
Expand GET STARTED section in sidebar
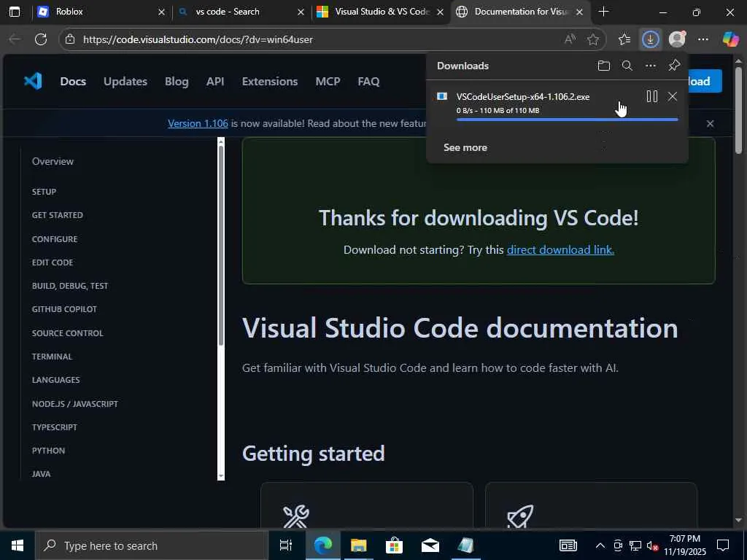pyautogui.click(x=57, y=215)
